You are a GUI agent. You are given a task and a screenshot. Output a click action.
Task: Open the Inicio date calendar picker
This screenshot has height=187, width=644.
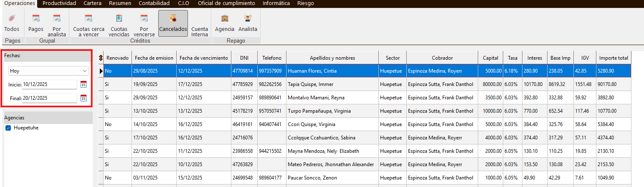[83, 85]
